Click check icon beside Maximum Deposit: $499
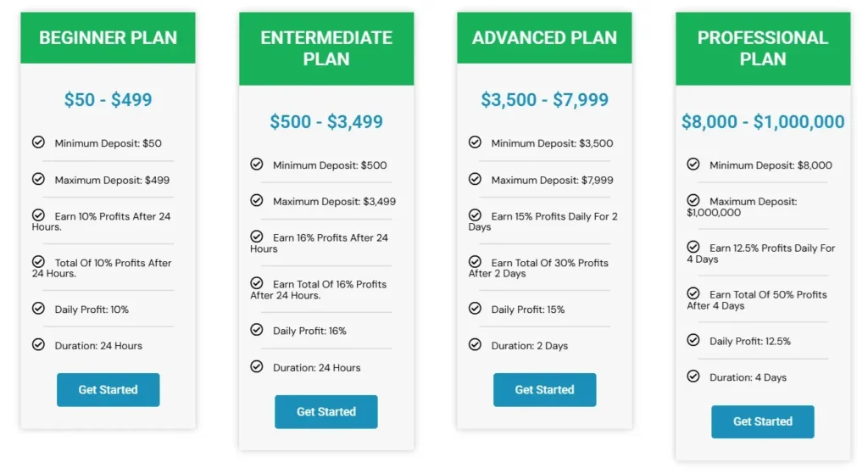 coord(38,179)
